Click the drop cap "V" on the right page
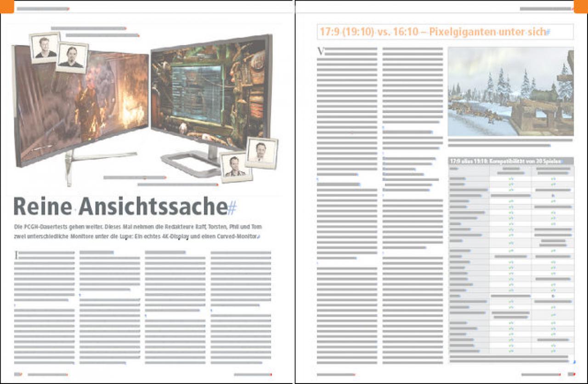The height and width of the screenshot is (384, 588). tap(321, 51)
